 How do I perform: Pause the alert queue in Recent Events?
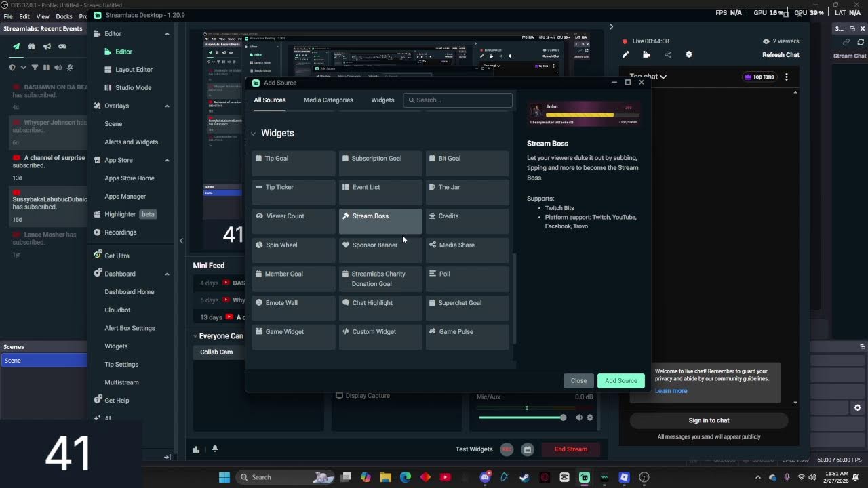pyautogui.click(x=46, y=68)
